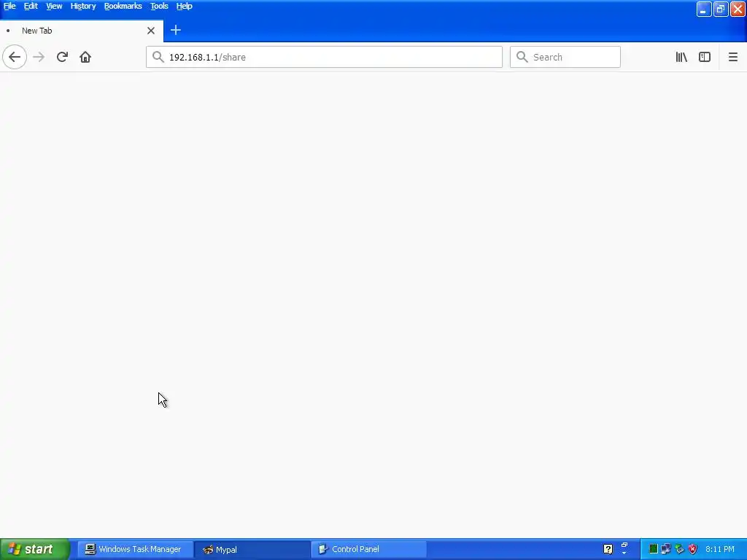Click into the Search field
This screenshot has width=747, height=560.
coord(565,57)
